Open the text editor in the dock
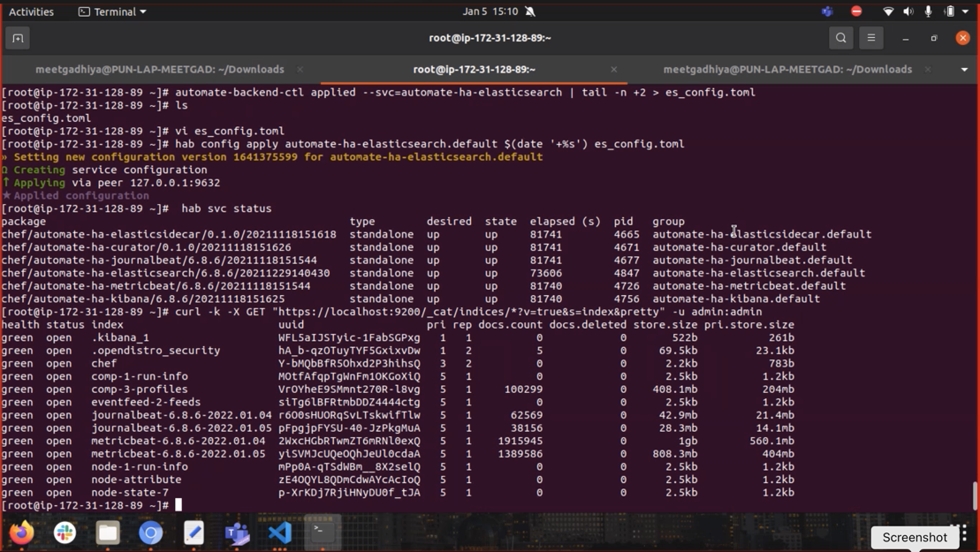Screen dimensions: 980x552 coord(194,533)
